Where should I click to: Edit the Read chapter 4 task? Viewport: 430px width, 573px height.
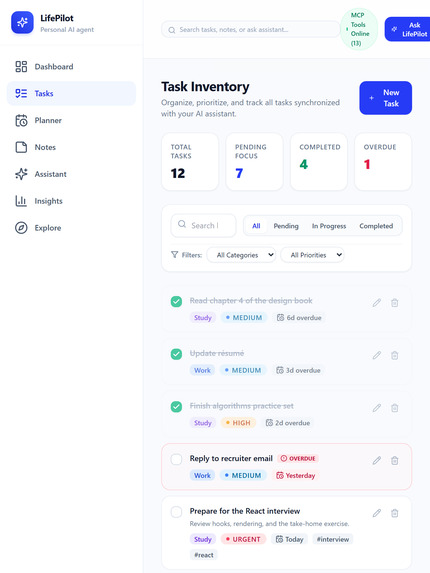point(377,303)
